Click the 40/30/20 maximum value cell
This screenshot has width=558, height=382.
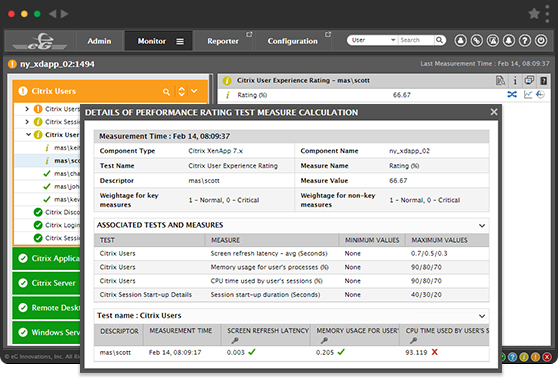426,294
